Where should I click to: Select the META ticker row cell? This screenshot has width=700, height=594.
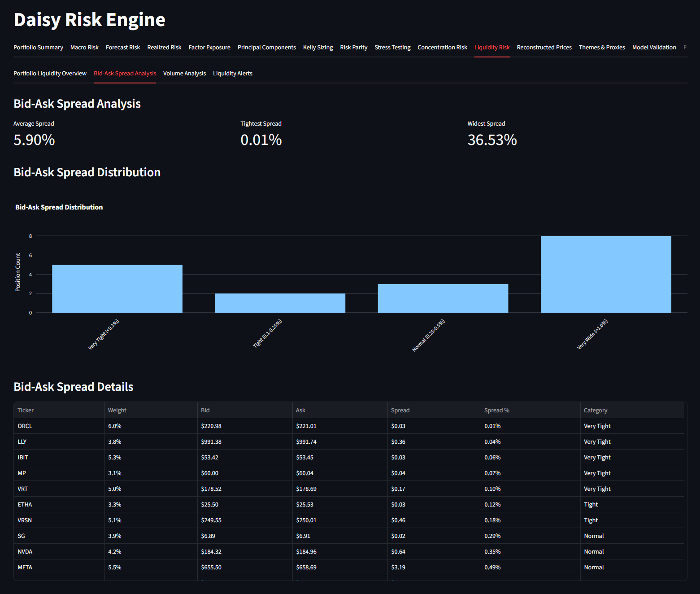25,567
